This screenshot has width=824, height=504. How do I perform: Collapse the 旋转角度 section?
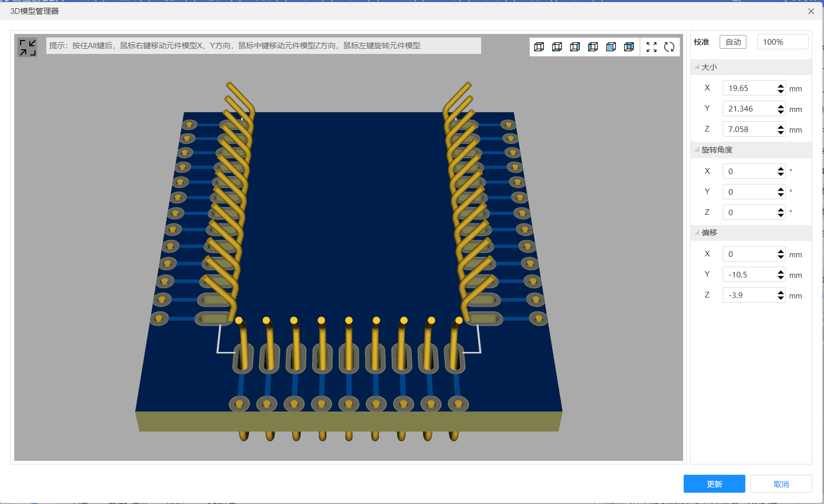coord(697,150)
